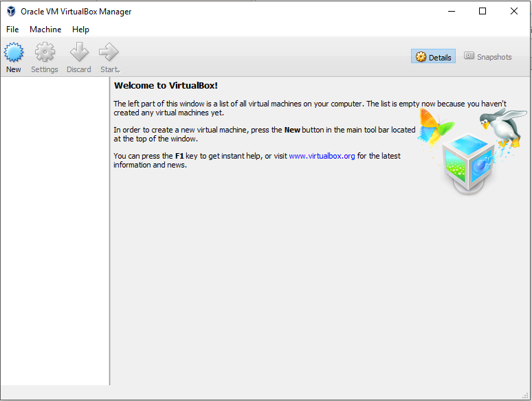Click the VirtualBox cube illustration

469,163
